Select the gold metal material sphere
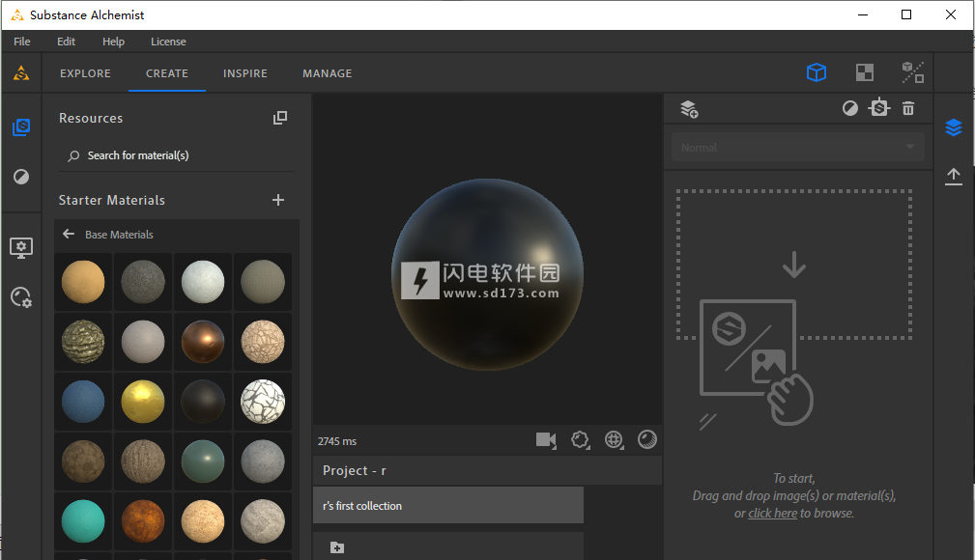Screen dimensions: 975x560 click(143, 402)
